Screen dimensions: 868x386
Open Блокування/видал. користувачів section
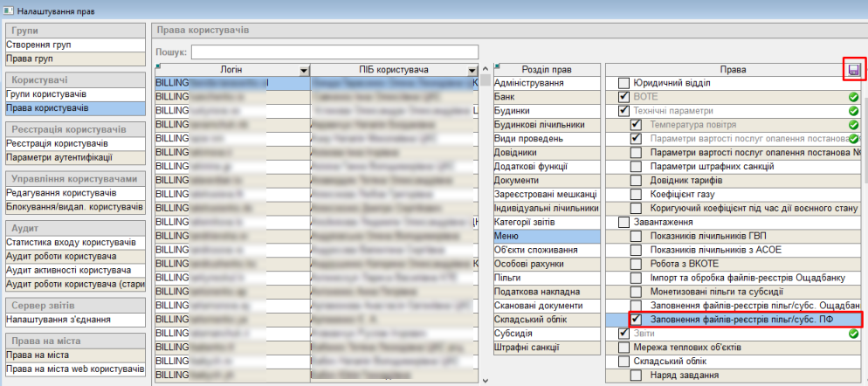73,207
